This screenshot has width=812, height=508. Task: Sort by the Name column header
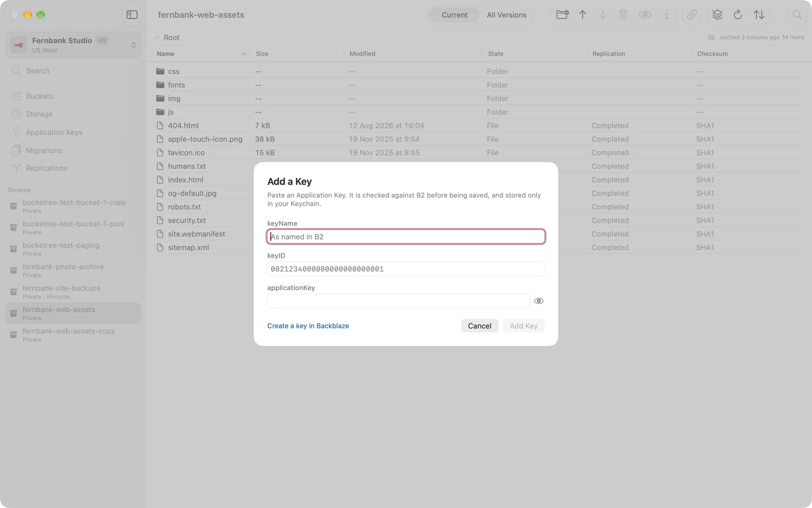[x=201, y=54]
